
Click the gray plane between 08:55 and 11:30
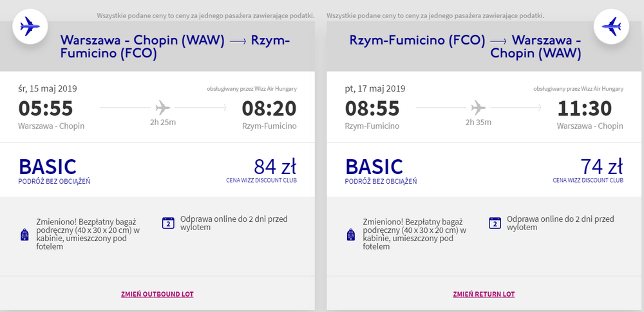click(x=478, y=108)
